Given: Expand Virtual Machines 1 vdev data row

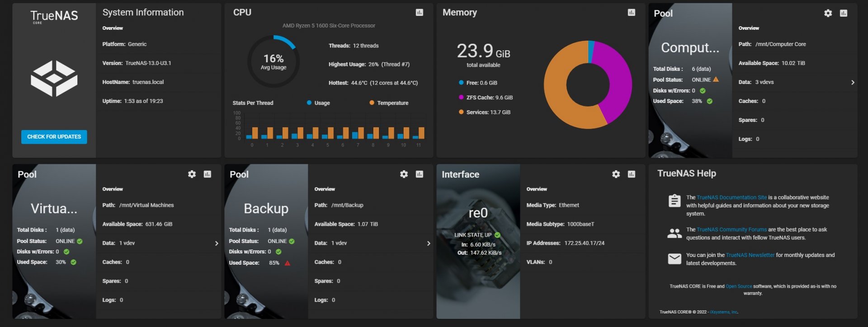Looking at the screenshot, I should point(216,243).
